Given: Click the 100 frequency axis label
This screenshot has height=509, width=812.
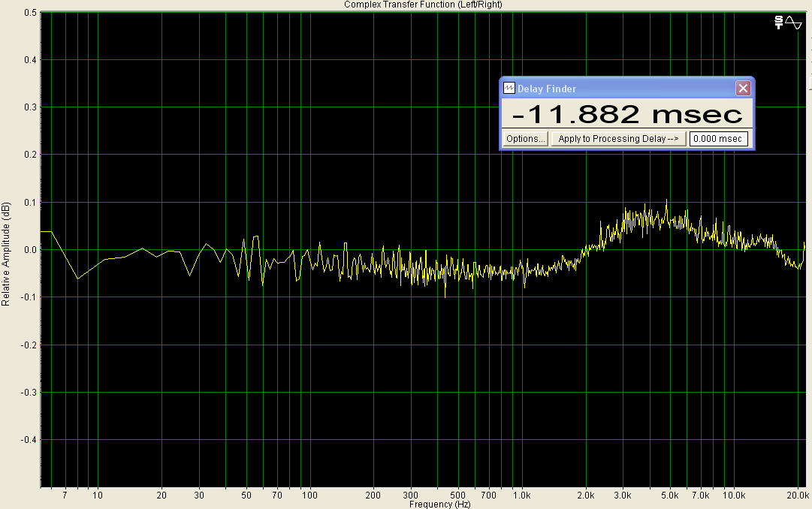Looking at the screenshot, I should 309,495.
